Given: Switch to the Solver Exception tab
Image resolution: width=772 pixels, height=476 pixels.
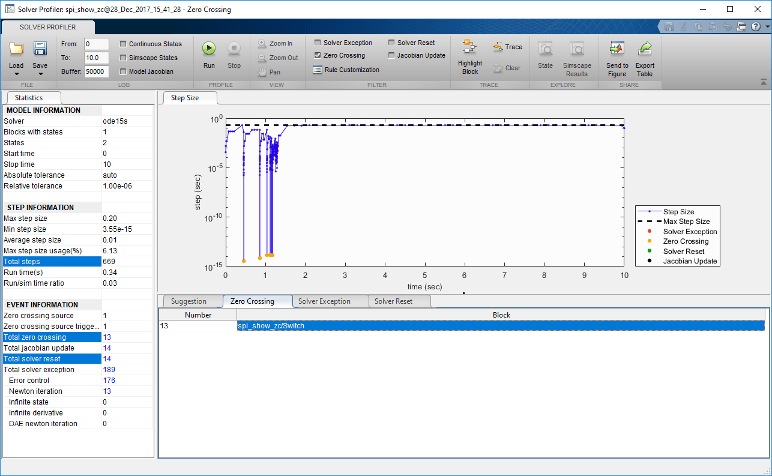Looking at the screenshot, I should point(323,301).
